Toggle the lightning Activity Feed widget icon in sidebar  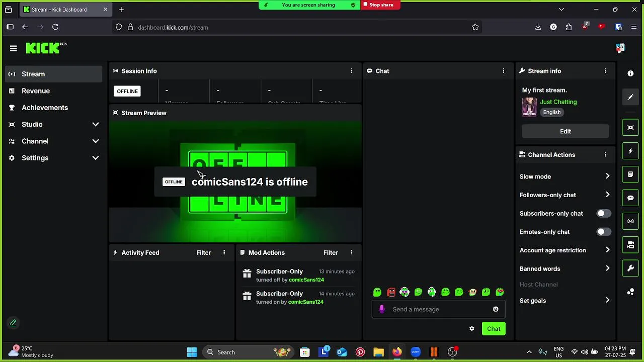click(630, 151)
